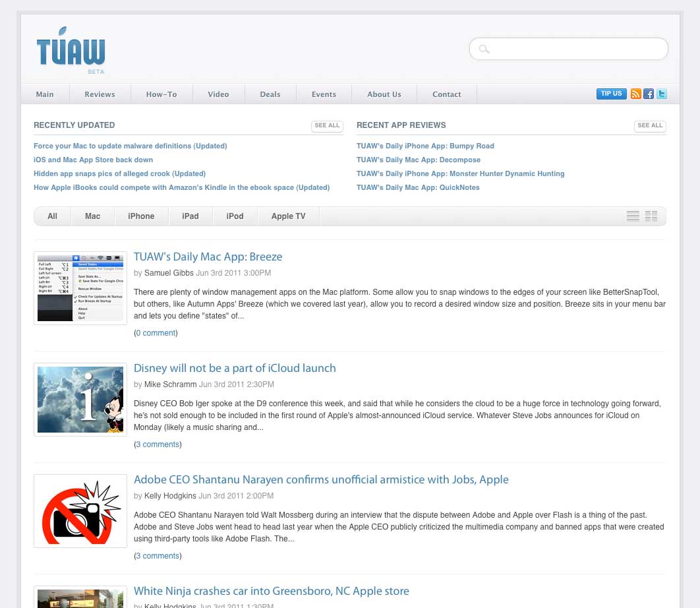
Task: Open the Contact menu item
Action: 446,94
